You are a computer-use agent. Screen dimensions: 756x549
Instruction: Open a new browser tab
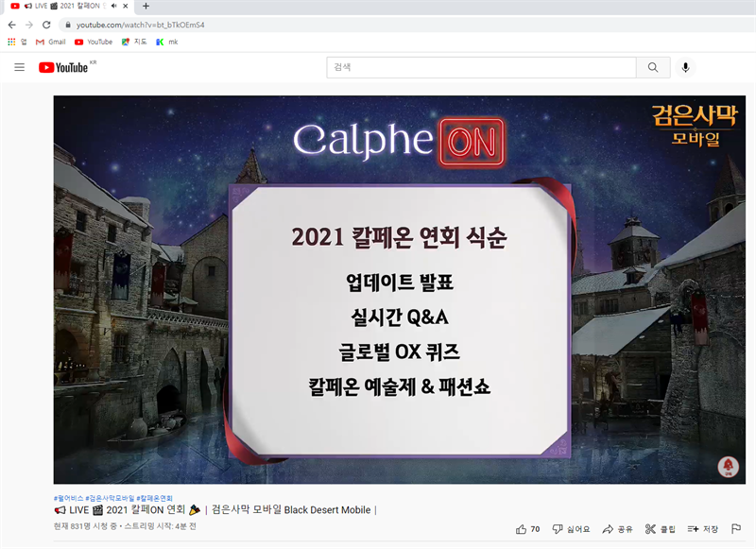146,6
